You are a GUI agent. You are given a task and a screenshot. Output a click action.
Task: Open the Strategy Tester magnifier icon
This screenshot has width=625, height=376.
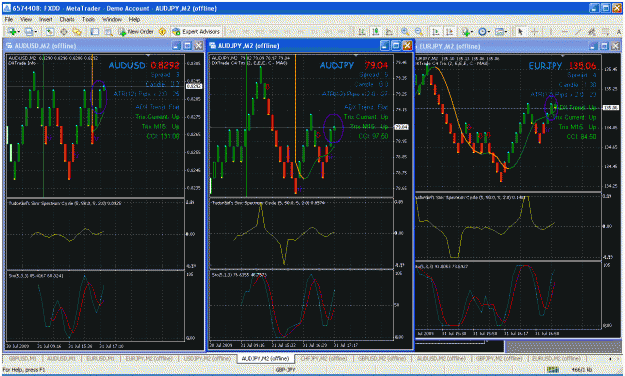tap(108, 31)
